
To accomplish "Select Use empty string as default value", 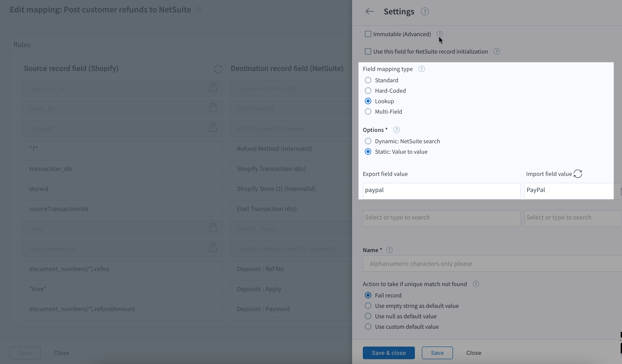I will point(368,306).
